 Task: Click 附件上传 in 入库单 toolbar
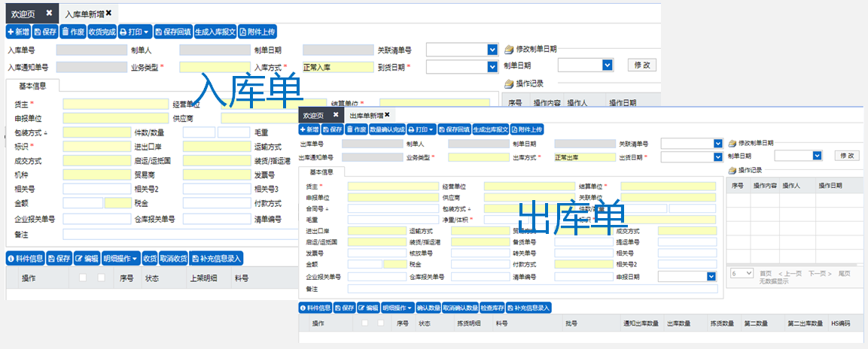pos(257,32)
